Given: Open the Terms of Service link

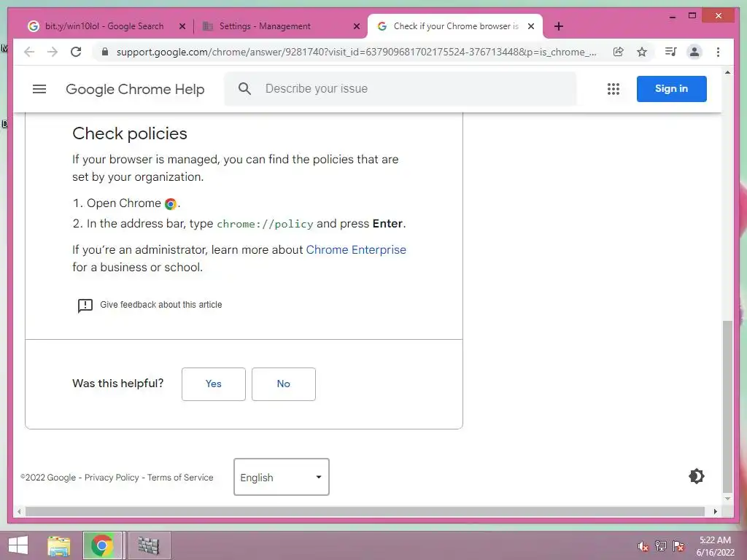Looking at the screenshot, I should pos(180,477).
